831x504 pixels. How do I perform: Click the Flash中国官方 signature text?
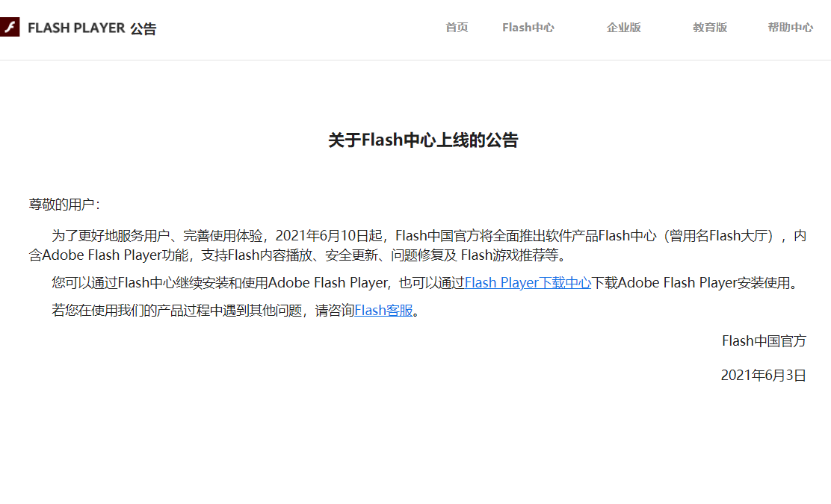coord(764,340)
